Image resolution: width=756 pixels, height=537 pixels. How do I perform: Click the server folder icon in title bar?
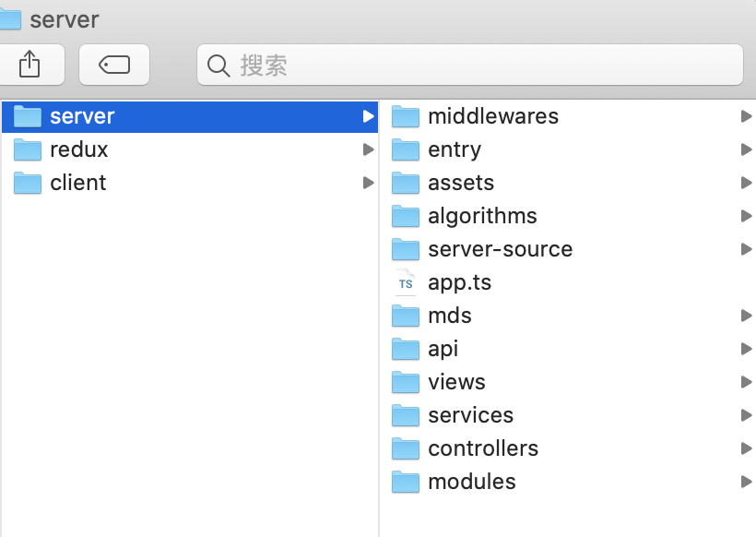click(10, 18)
